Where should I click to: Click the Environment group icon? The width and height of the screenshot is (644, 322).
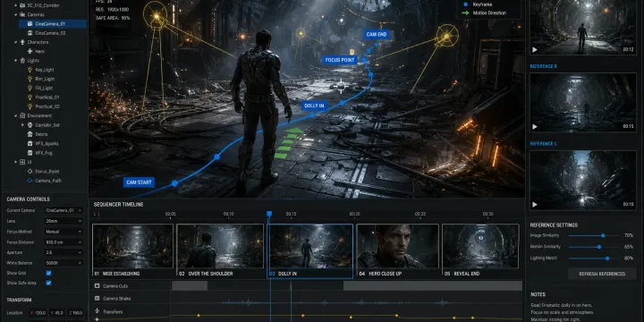(22, 115)
